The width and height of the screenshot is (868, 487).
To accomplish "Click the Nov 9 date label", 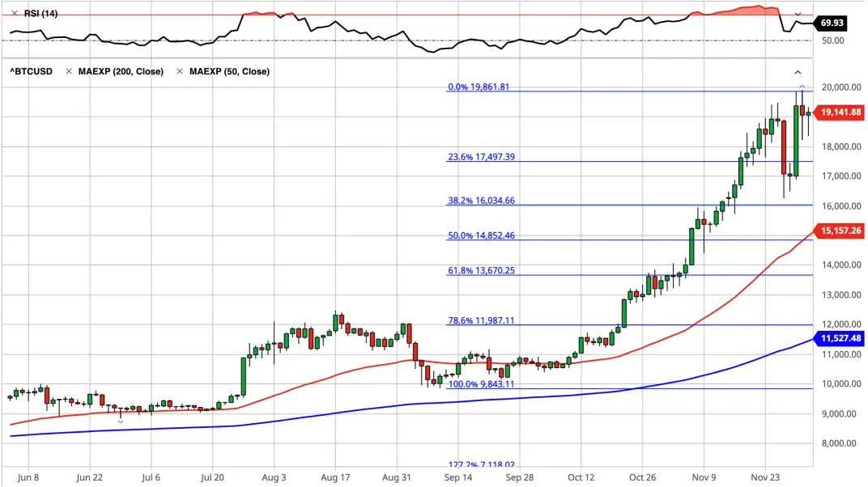I will [704, 477].
